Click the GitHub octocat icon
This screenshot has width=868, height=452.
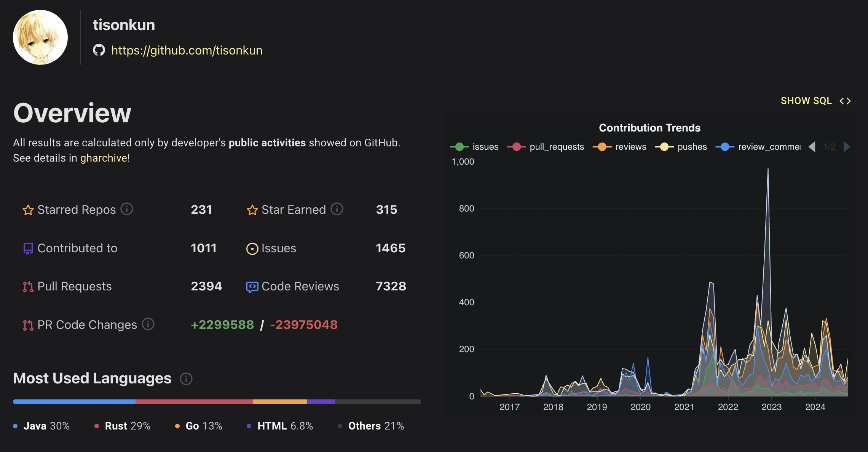point(99,50)
